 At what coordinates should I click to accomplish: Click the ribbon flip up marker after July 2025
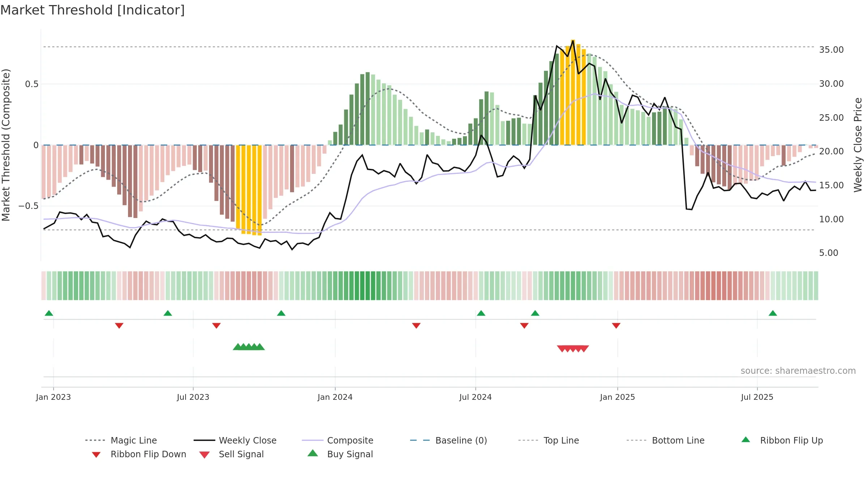click(x=773, y=313)
